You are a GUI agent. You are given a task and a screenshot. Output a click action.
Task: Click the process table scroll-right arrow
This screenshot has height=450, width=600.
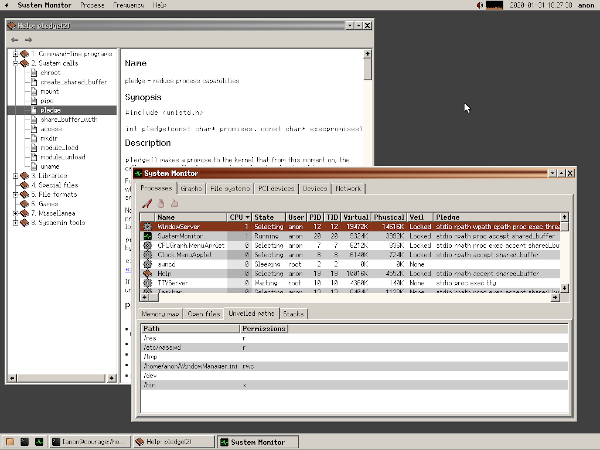click(x=555, y=297)
